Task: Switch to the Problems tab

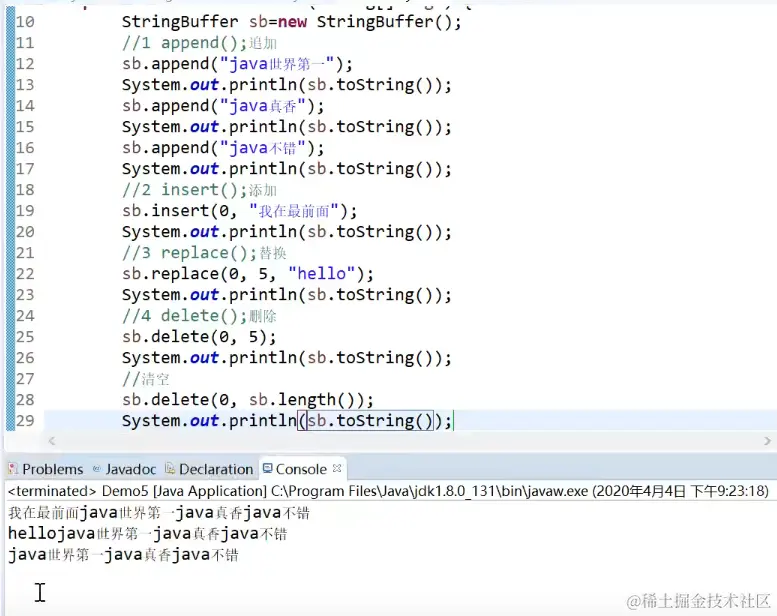Action: (46, 469)
